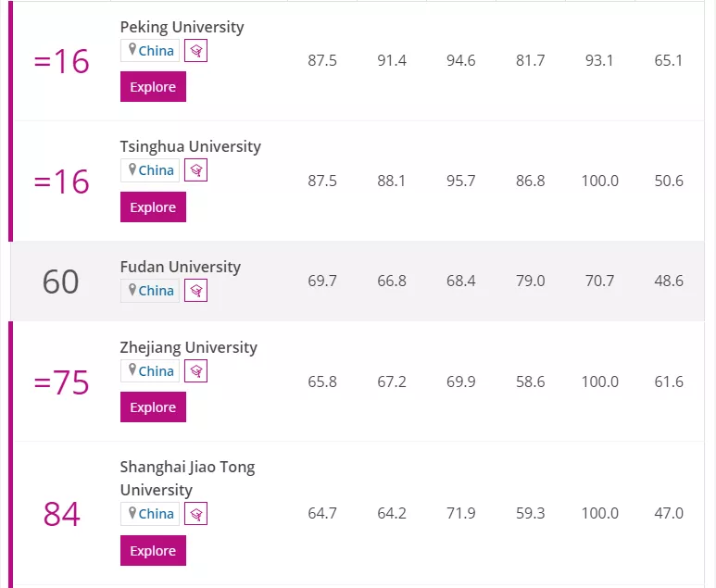Open the Tsinghua University name link
The width and height of the screenshot is (716, 588).
(191, 146)
